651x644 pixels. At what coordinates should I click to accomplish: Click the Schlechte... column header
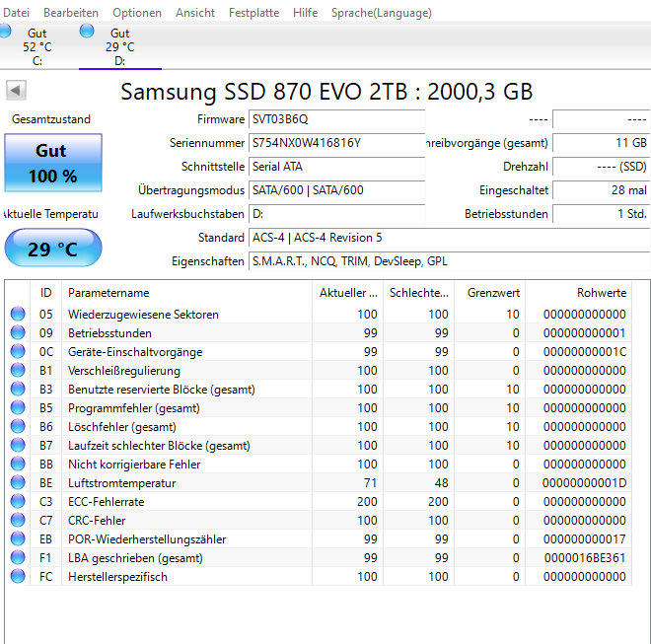[419, 293]
